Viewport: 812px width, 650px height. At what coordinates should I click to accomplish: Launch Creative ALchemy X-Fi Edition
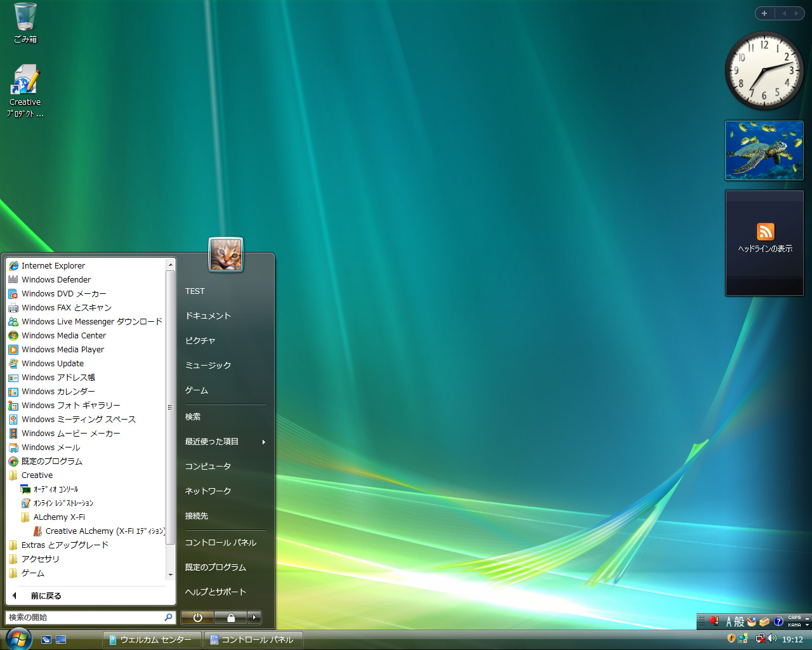click(104, 531)
